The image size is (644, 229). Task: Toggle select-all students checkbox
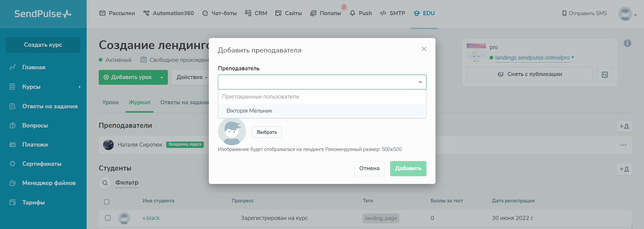tap(106, 202)
